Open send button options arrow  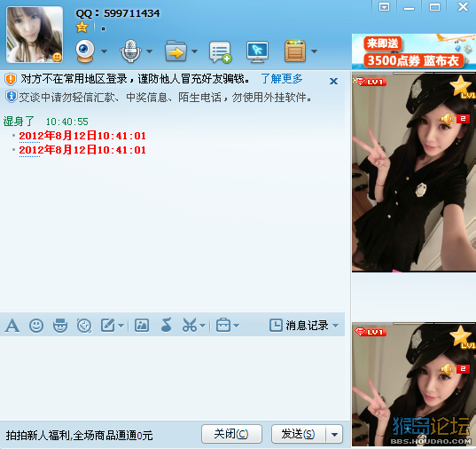[x=334, y=434]
